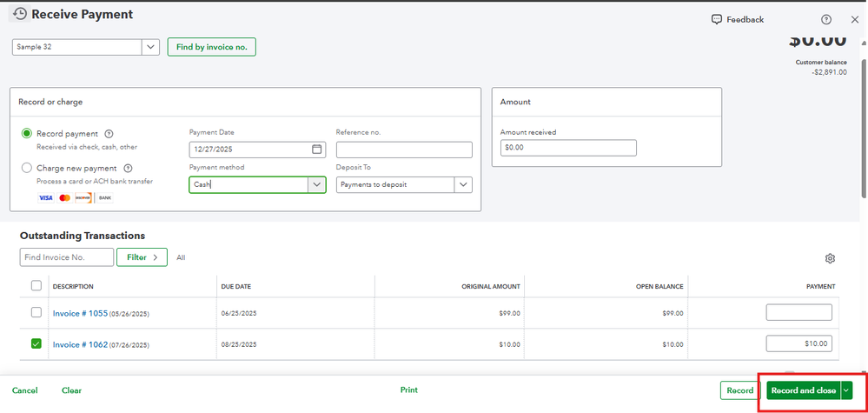Click the OPEN BALANCE column header
868x413 pixels.
pos(659,286)
